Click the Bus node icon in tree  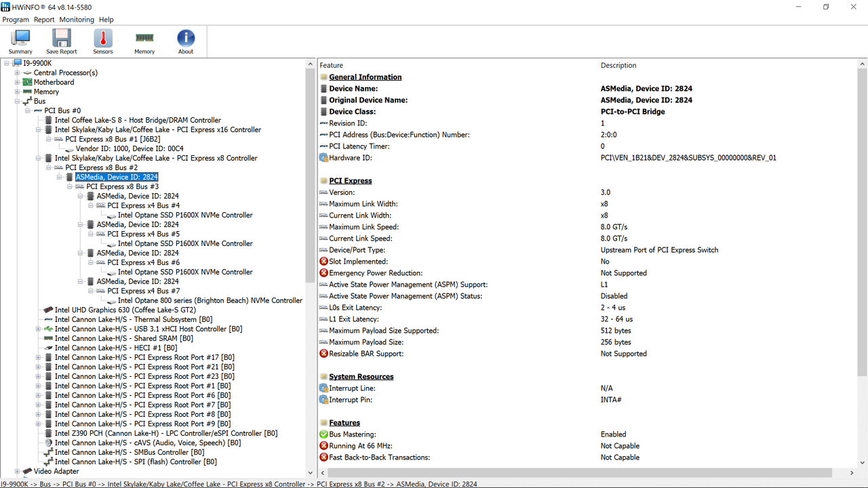[x=28, y=101]
